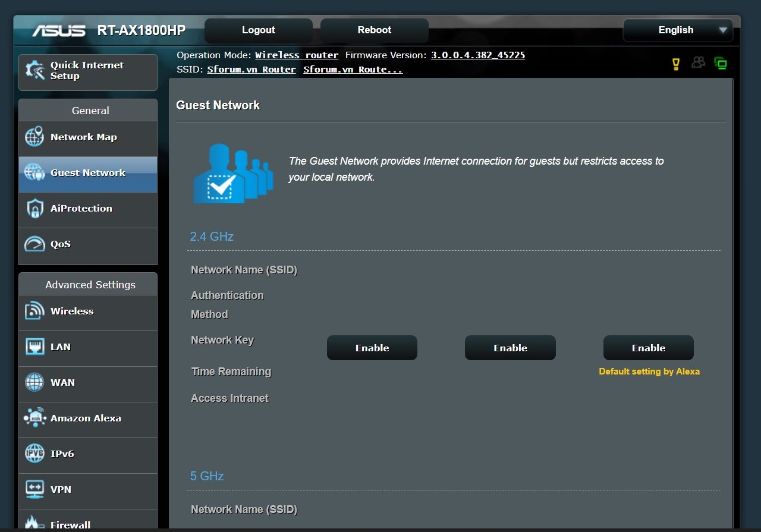Click the Default setting by Alexa text
The image size is (761, 532).
[x=649, y=372]
